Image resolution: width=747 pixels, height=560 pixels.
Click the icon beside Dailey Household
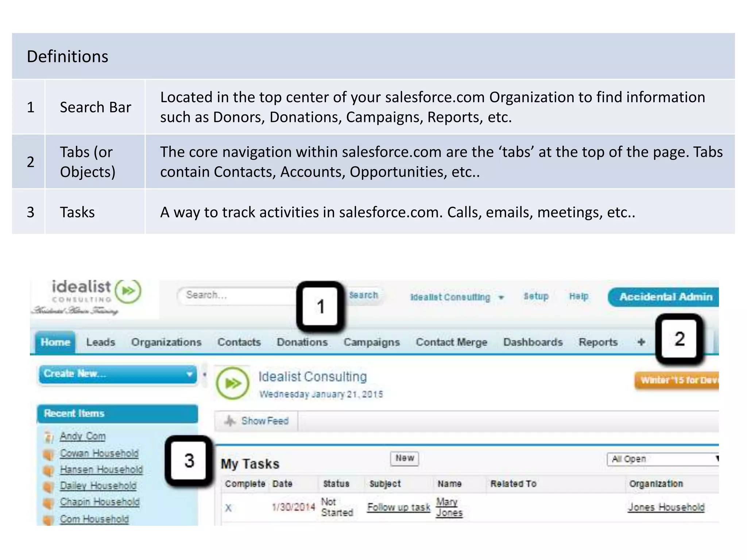(x=49, y=486)
